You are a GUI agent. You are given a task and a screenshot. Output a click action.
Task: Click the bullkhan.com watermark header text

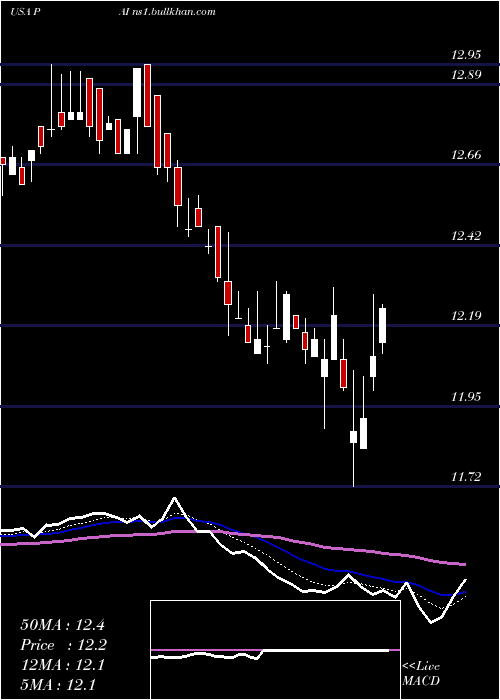point(167,12)
